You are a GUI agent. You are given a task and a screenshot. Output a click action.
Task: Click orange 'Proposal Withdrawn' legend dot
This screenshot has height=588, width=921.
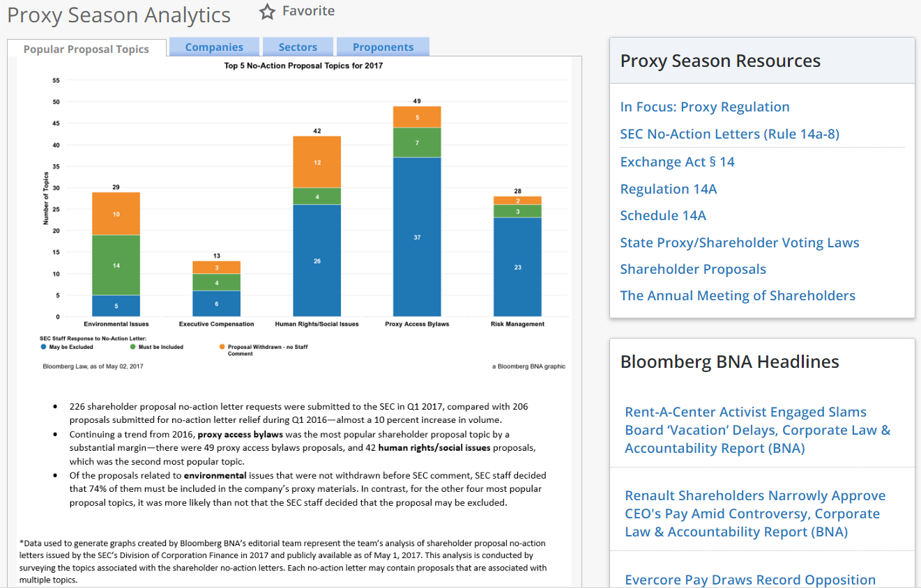pos(222,346)
